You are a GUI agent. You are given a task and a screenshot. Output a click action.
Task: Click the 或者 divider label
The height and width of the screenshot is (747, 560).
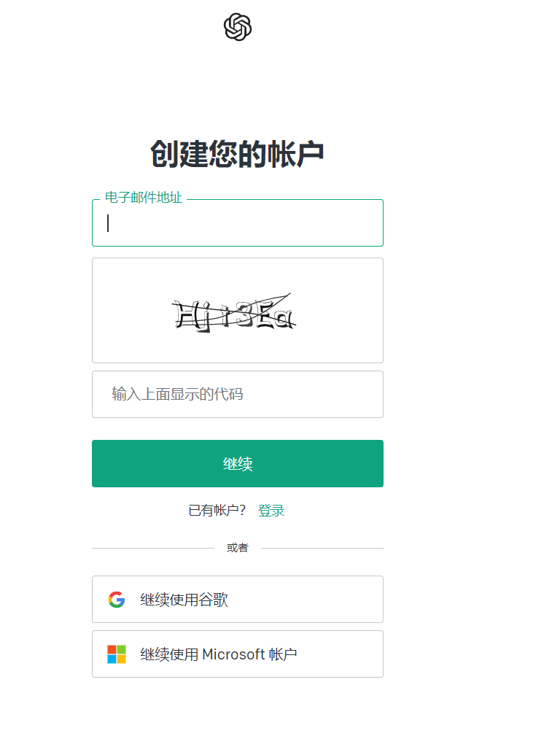(238, 548)
